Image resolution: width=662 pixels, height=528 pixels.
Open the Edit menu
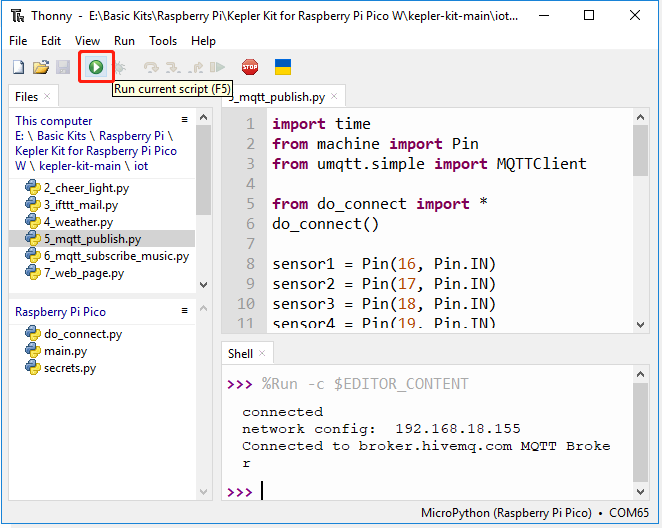51,41
